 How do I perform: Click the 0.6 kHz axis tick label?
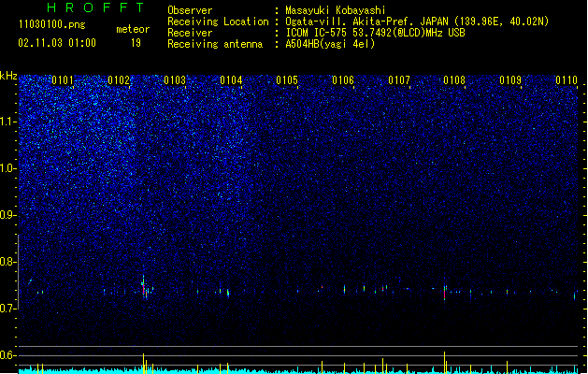click(x=8, y=355)
